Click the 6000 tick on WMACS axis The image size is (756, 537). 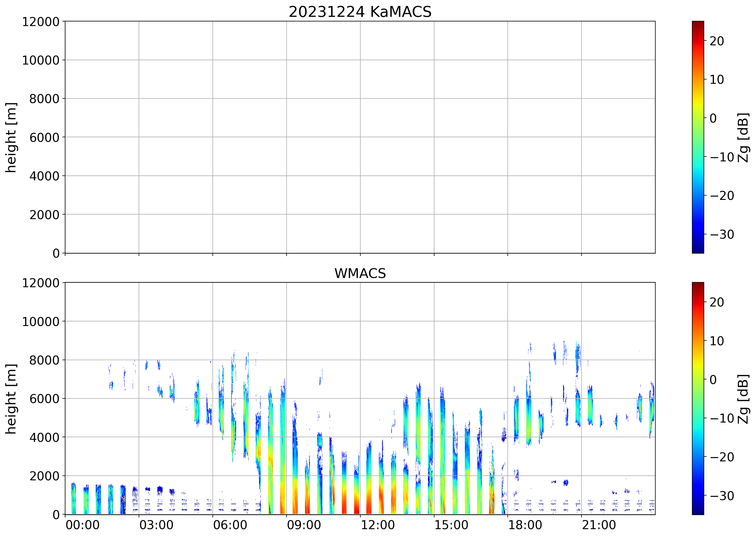click(44, 399)
